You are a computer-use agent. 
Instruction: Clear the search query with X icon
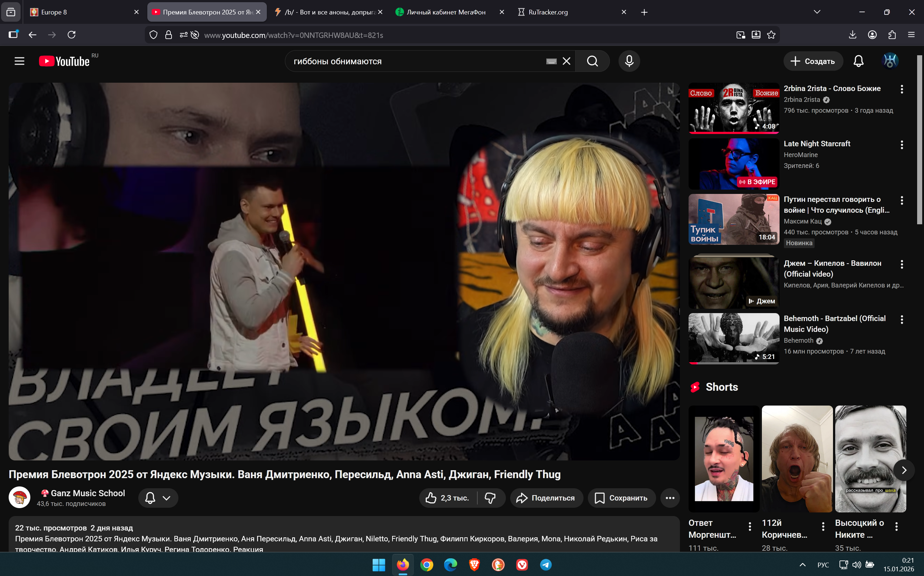(x=567, y=61)
